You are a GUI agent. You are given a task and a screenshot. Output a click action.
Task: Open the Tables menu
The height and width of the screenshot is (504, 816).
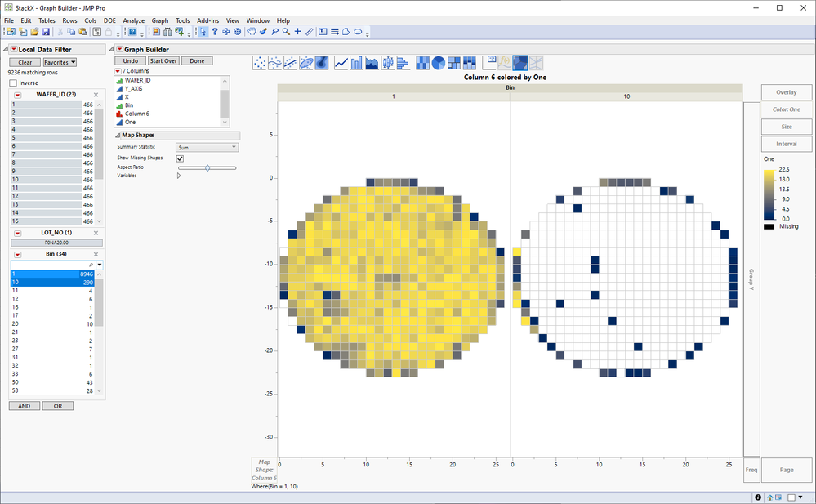tap(47, 20)
